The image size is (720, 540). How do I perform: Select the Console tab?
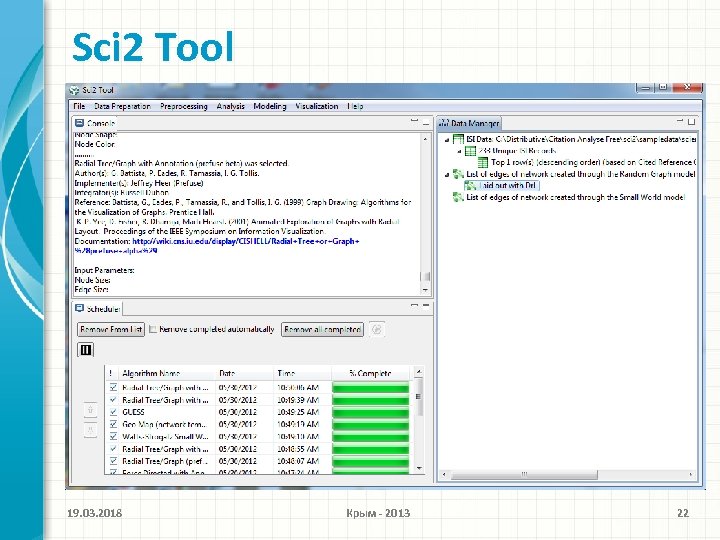click(95, 123)
